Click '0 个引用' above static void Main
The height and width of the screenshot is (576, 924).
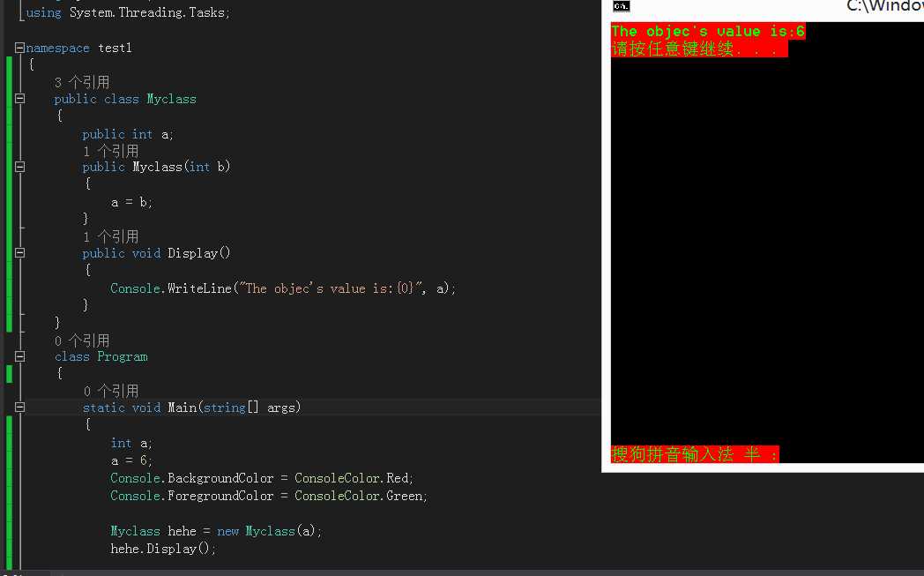point(111,391)
